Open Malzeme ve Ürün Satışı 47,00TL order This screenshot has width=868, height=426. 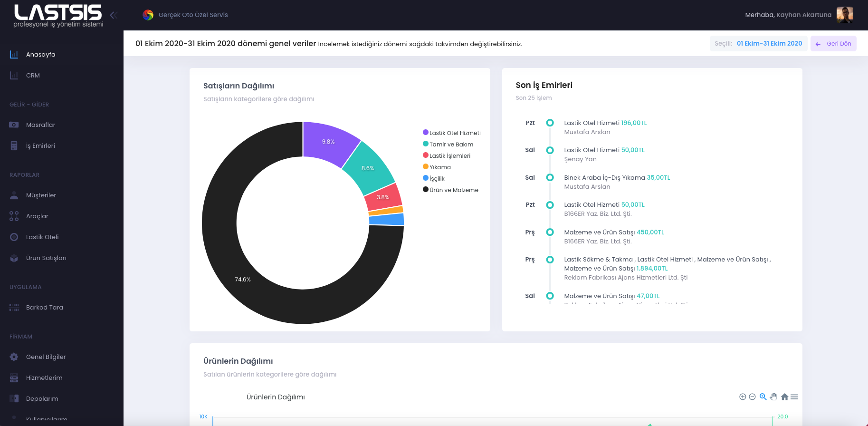pyautogui.click(x=612, y=296)
